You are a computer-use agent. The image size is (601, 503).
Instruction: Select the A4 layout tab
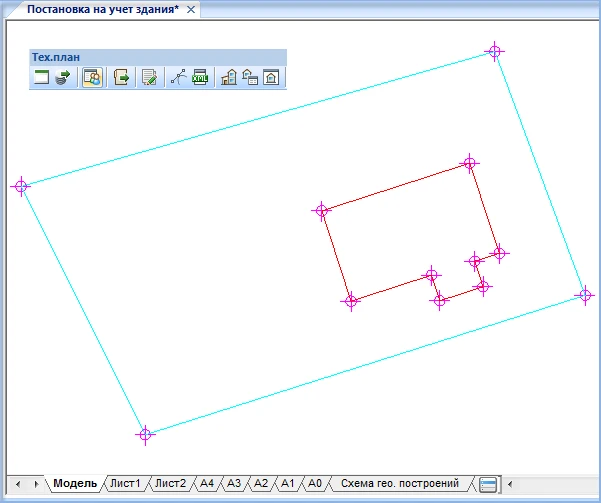[x=207, y=484]
